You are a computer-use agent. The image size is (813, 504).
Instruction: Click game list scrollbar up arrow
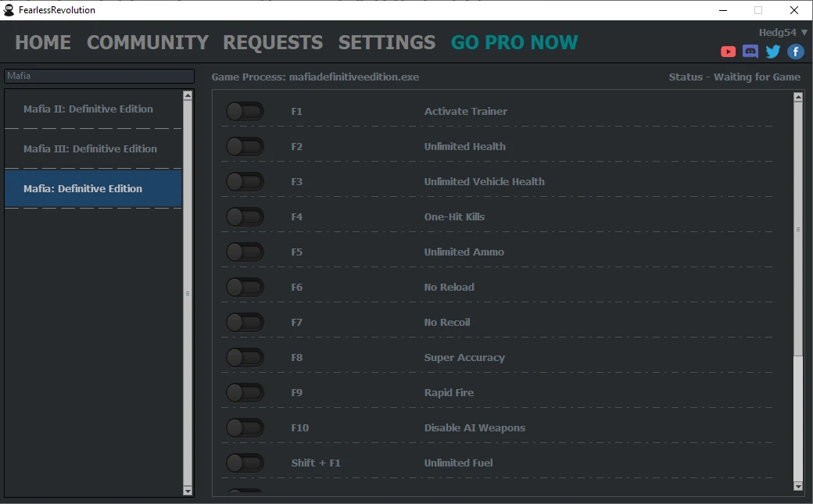188,95
